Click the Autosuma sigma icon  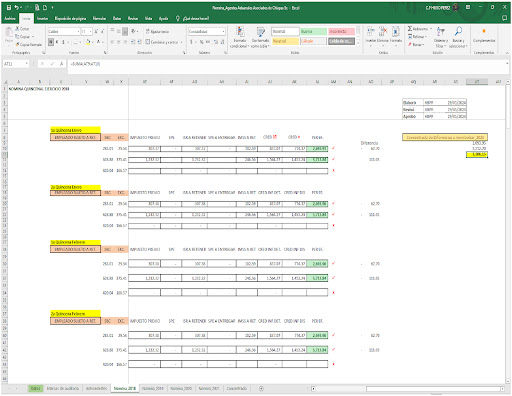pyautogui.click(x=410, y=29)
